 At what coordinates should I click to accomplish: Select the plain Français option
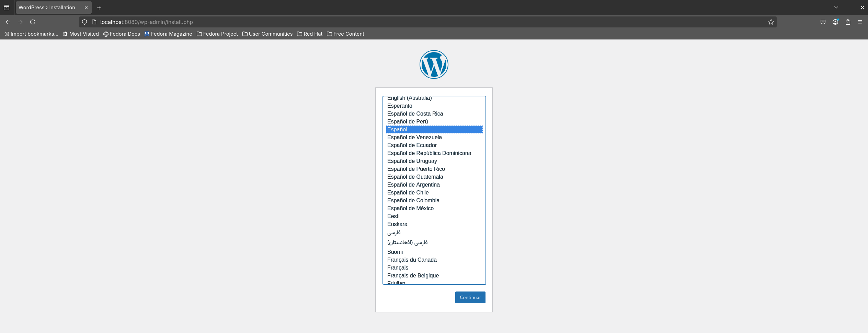click(434, 268)
